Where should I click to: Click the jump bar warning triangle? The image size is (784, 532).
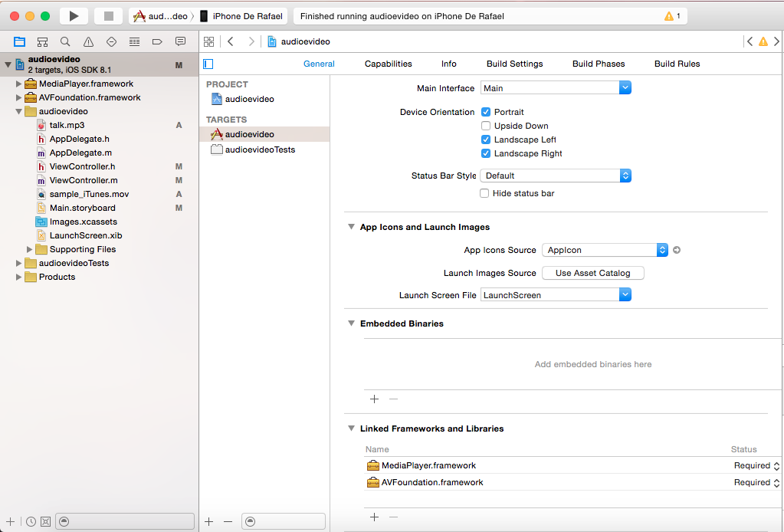tap(763, 41)
